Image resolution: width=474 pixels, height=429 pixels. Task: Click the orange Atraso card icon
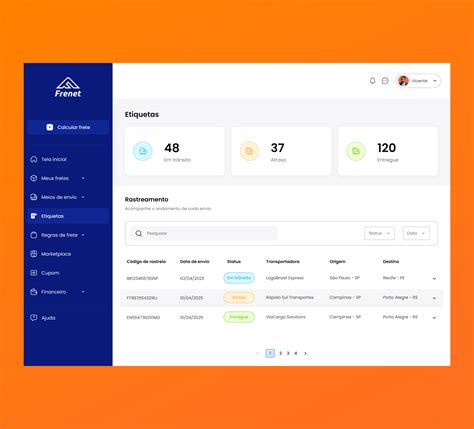(249, 151)
